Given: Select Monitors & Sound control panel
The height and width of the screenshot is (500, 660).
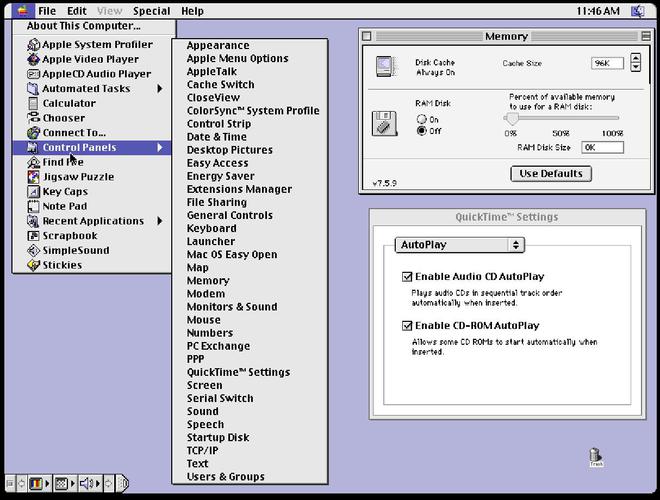Looking at the screenshot, I should point(250,306).
